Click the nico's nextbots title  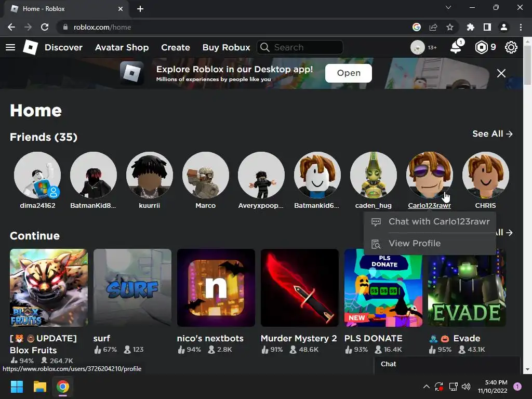tap(210, 338)
